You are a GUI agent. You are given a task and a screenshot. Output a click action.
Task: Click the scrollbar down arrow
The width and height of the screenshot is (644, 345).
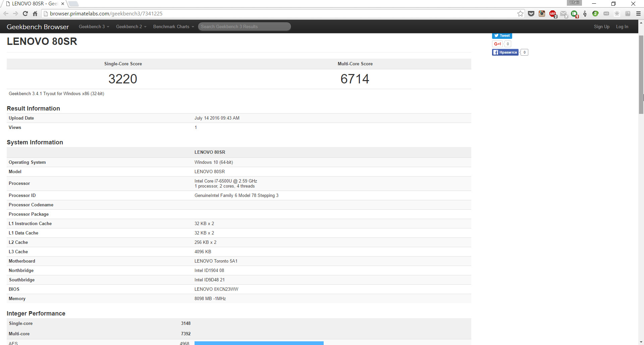pyautogui.click(x=641, y=342)
